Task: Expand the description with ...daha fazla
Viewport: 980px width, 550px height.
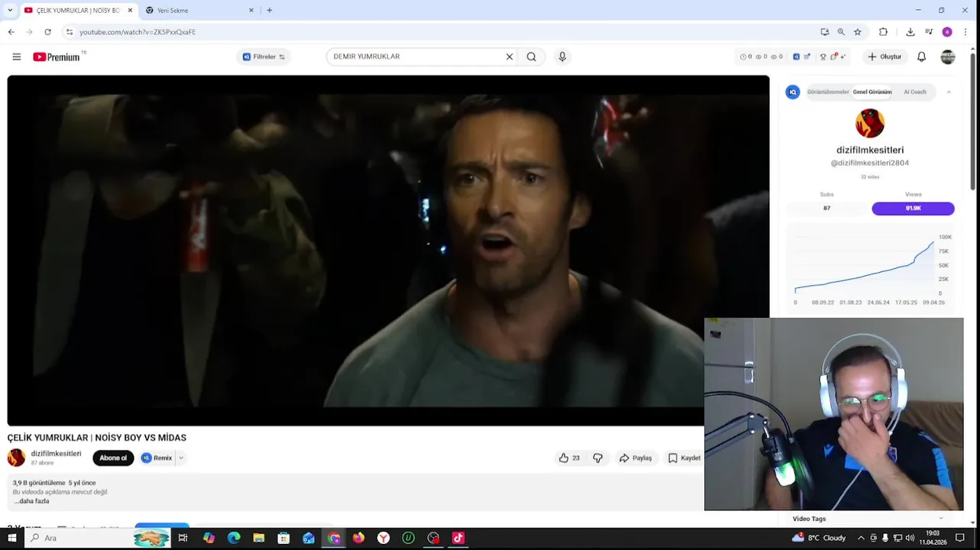Action: coord(31,501)
